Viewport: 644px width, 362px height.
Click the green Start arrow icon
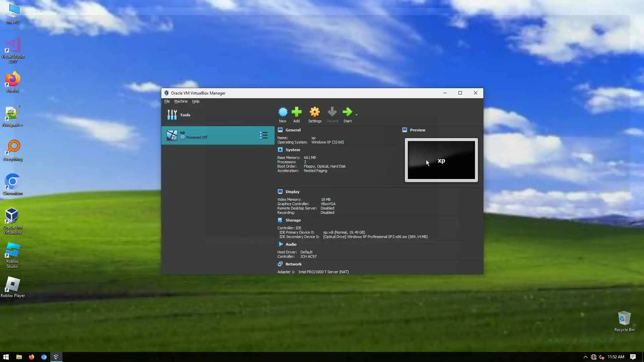click(347, 112)
